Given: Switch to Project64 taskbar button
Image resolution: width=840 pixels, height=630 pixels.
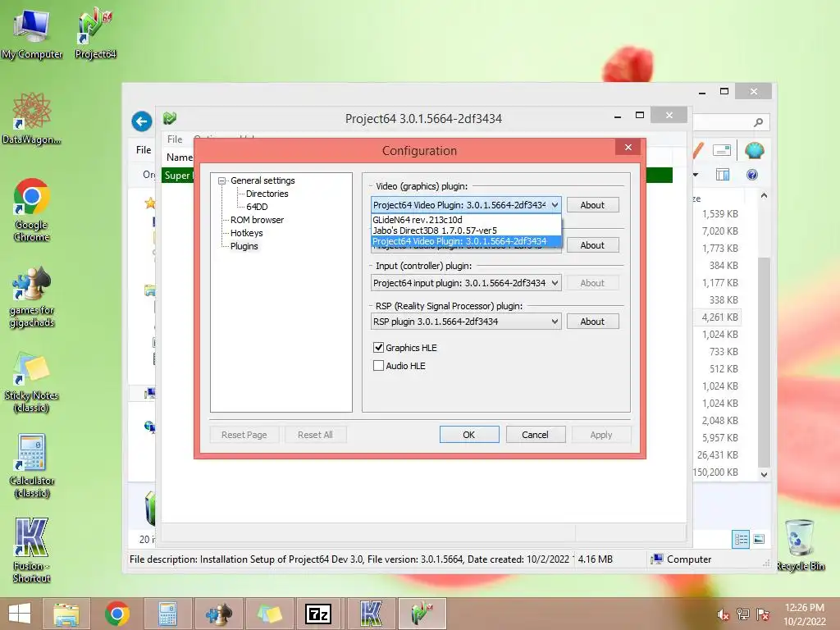Looking at the screenshot, I should 422,614.
